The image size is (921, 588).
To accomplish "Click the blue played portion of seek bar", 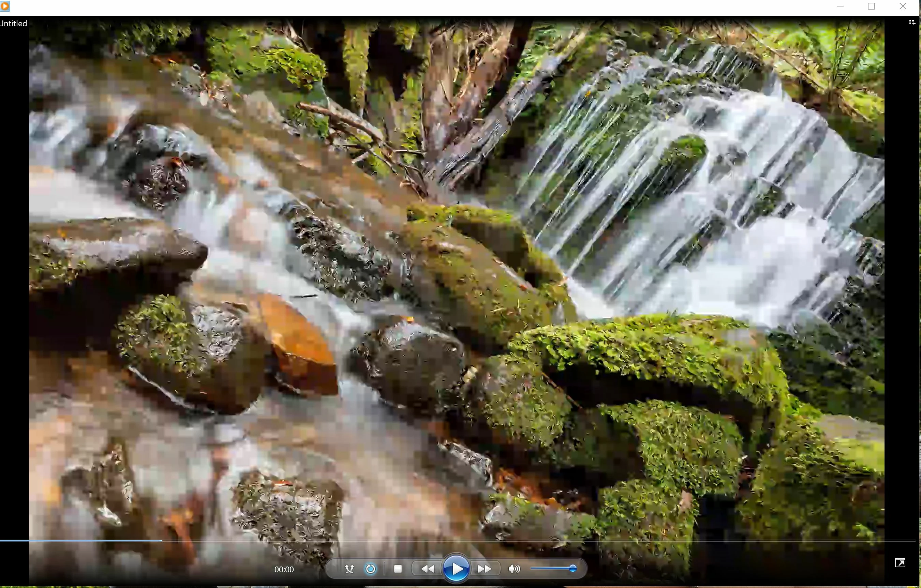I will pyautogui.click(x=80, y=541).
